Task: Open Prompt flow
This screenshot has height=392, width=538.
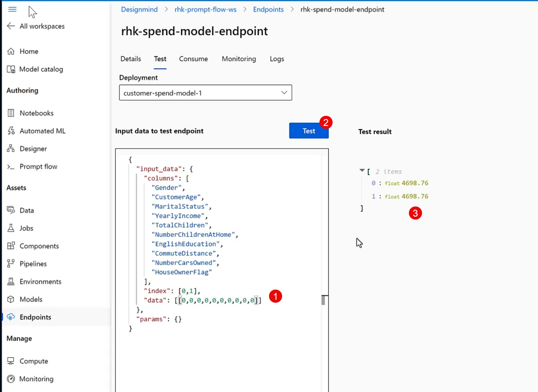Action: click(x=38, y=166)
